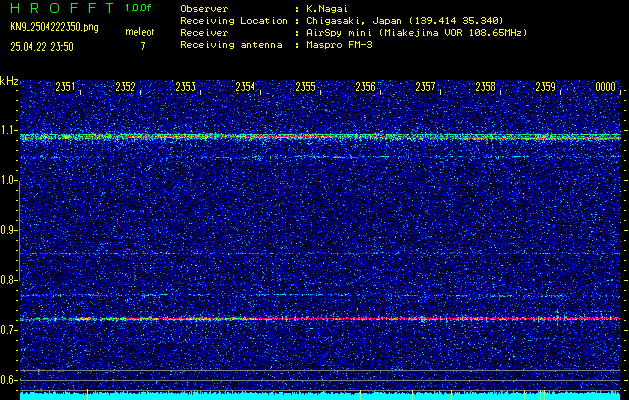This screenshot has height=400, width=629.
Task: Select the 2354 time axis label
Action: pos(245,87)
